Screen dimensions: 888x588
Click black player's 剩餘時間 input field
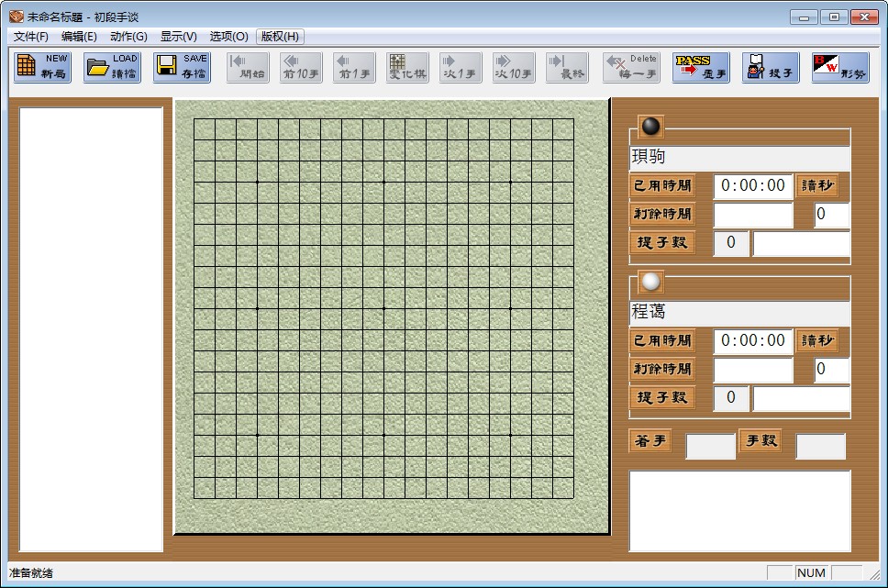(753, 215)
